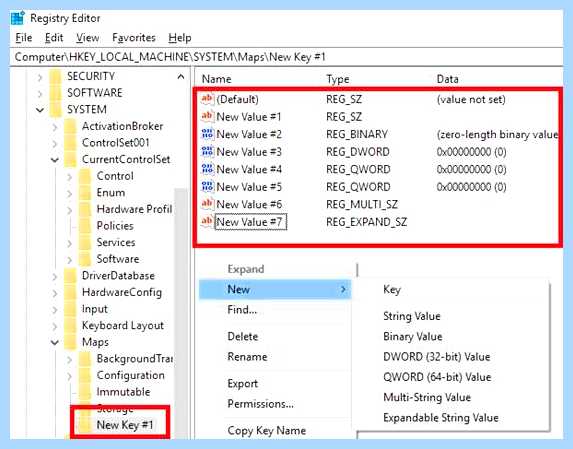Screen dimensions: 573x449
Task: Click the Maps folder icon
Action: click(x=70, y=342)
